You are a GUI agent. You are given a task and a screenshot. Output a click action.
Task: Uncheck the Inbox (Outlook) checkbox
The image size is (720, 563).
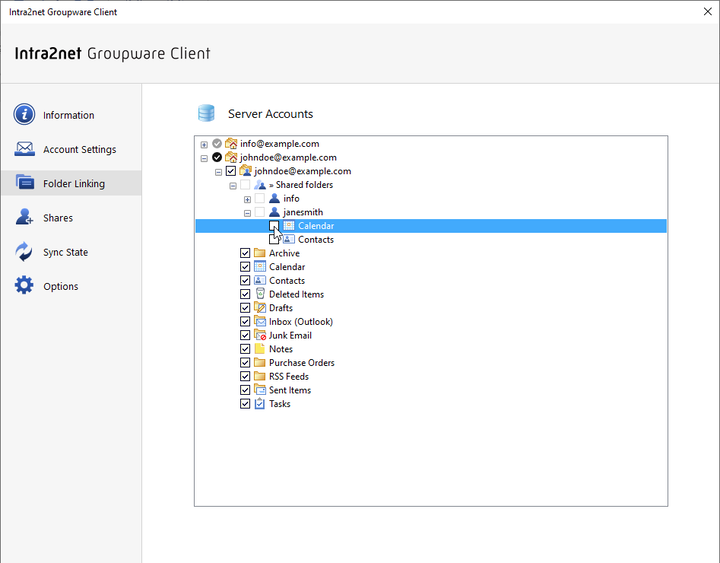(x=245, y=321)
